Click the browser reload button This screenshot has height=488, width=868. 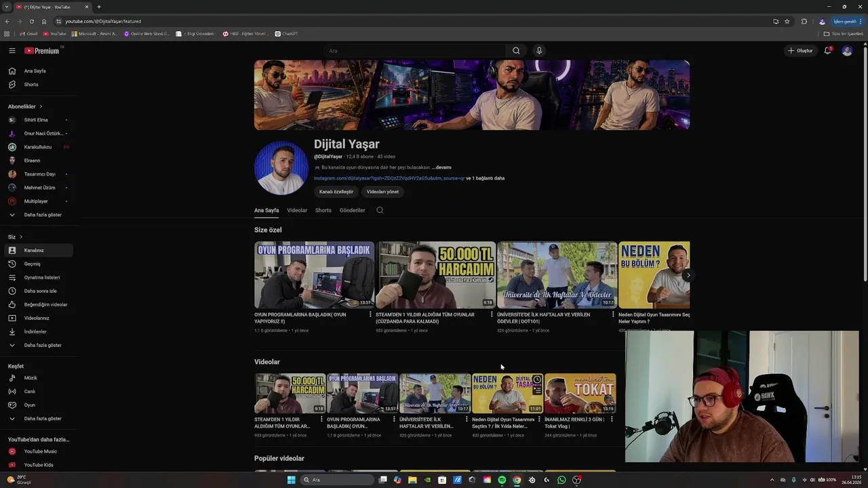click(x=31, y=21)
